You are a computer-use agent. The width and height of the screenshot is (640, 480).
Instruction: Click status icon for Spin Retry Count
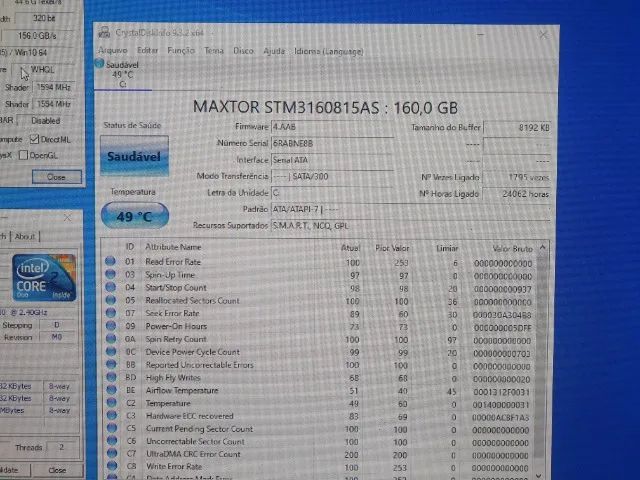tap(111, 339)
